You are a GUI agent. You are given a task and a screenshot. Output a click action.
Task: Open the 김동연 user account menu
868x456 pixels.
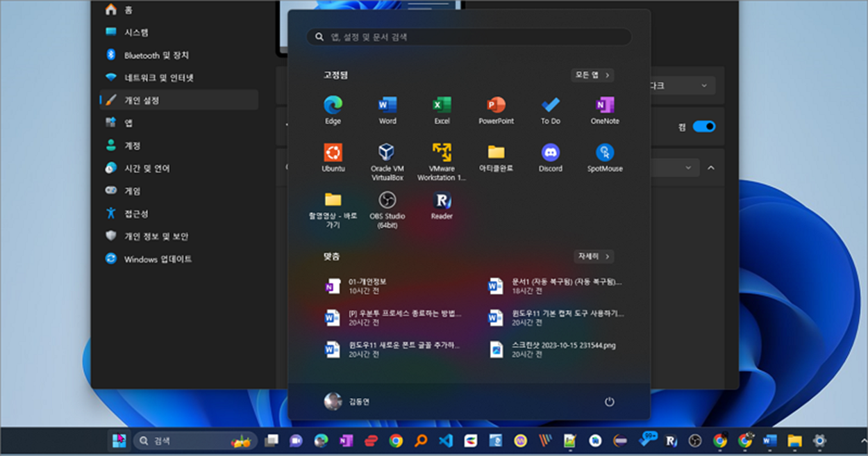pos(347,402)
